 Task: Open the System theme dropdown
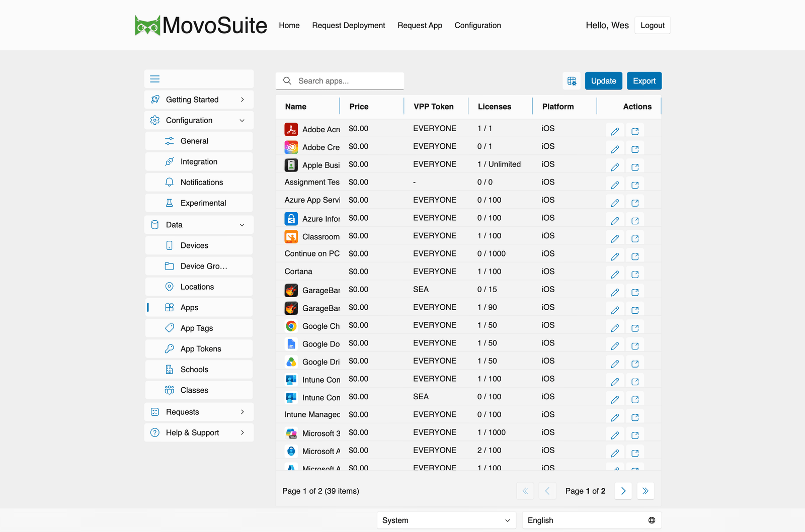coord(446,520)
